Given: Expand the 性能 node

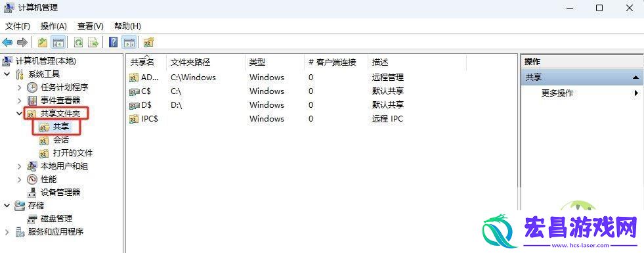Looking at the screenshot, I should [19, 179].
